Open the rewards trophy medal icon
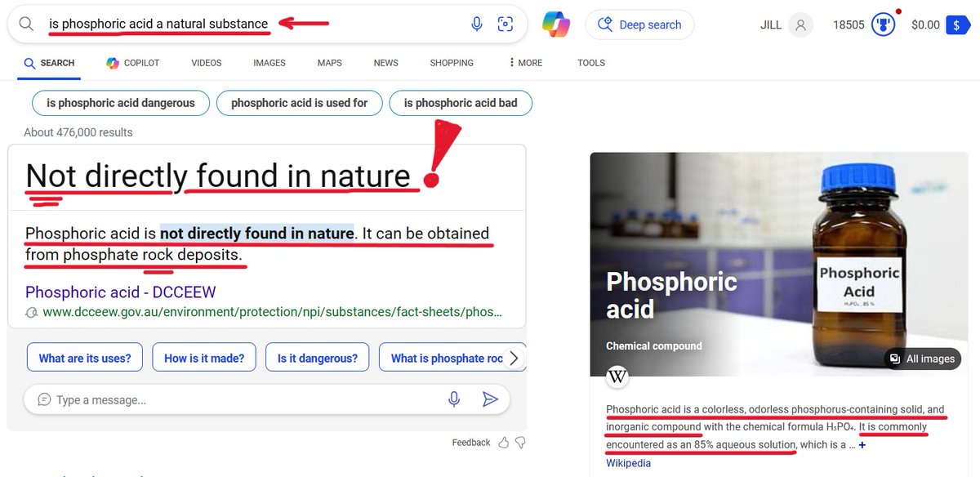 click(x=882, y=25)
